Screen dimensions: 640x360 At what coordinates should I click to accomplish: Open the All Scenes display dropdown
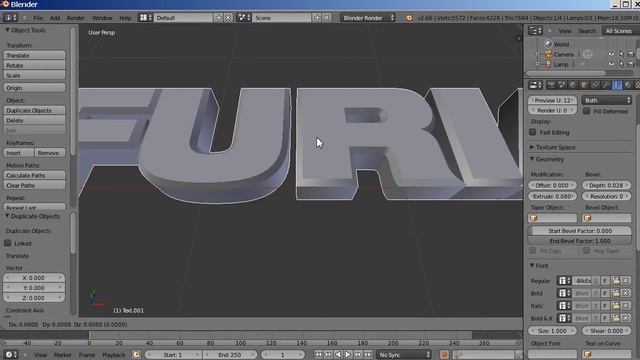click(621, 31)
